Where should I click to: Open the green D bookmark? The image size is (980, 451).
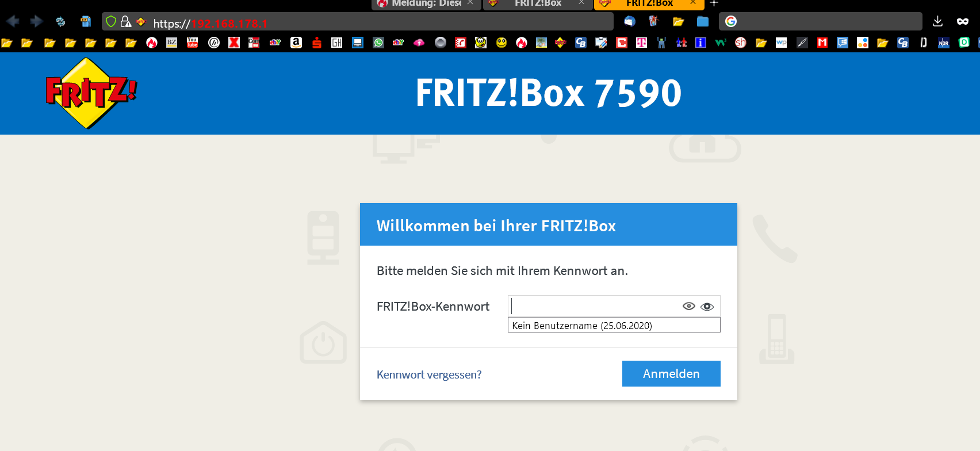click(x=964, y=43)
